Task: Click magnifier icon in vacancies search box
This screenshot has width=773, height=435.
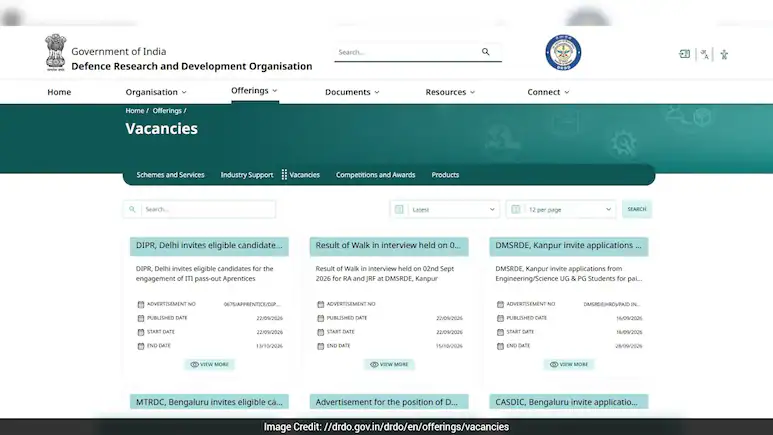Action: coord(132,209)
